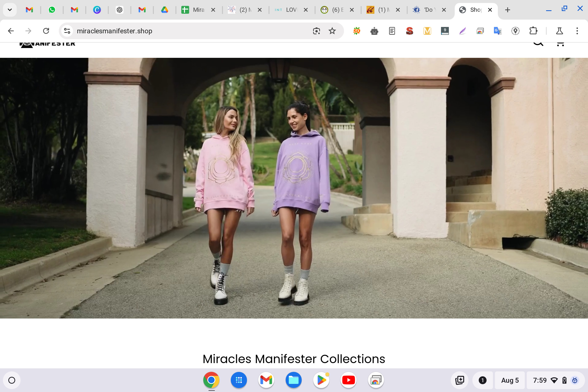Open Chrome from the shelf
Screen dimensions: 588x392
tap(211, 380)
